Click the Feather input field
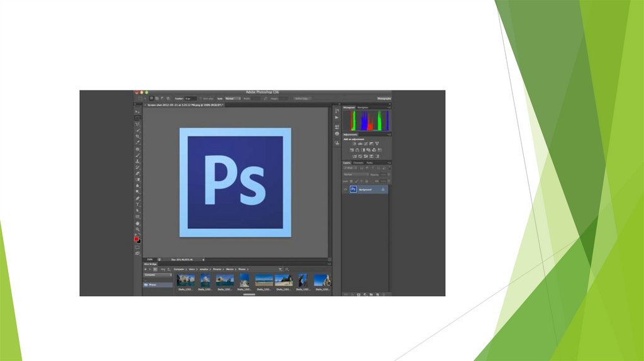 pos(191,99)
